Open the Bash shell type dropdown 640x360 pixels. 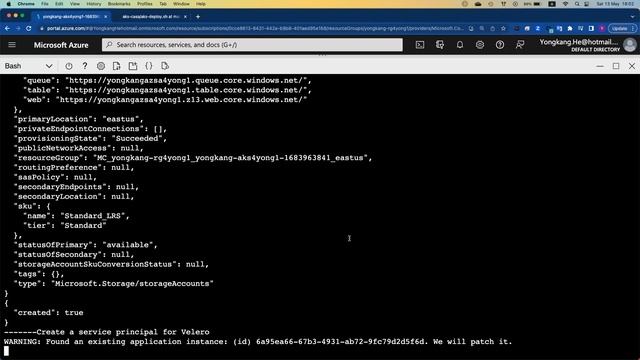28,66
